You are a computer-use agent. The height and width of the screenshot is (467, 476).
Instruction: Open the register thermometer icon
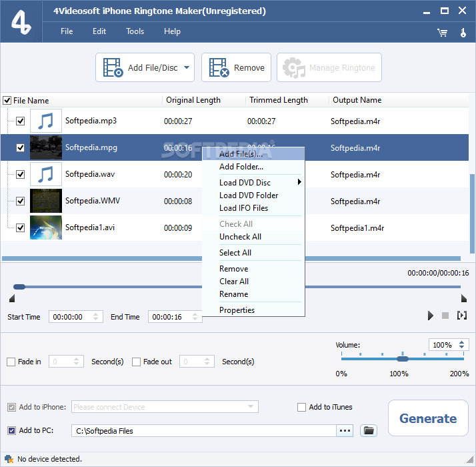click(463, 33)
